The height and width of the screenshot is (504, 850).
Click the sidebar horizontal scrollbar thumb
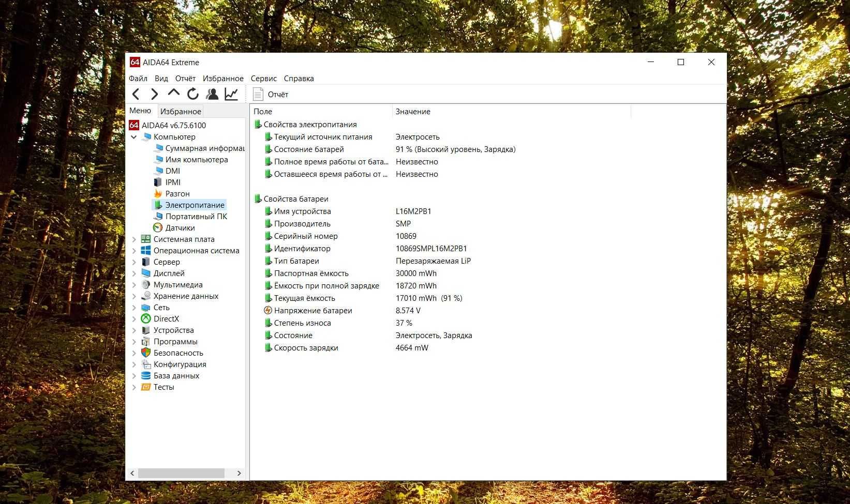point(181,473)
